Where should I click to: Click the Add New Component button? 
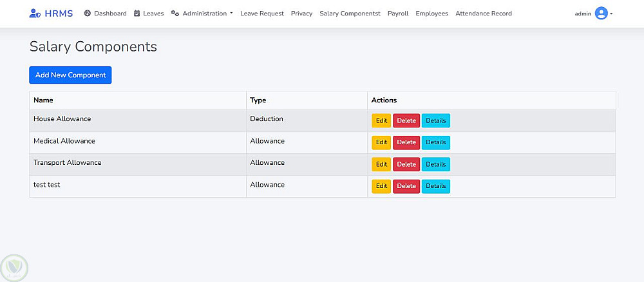tap(70, 75)
